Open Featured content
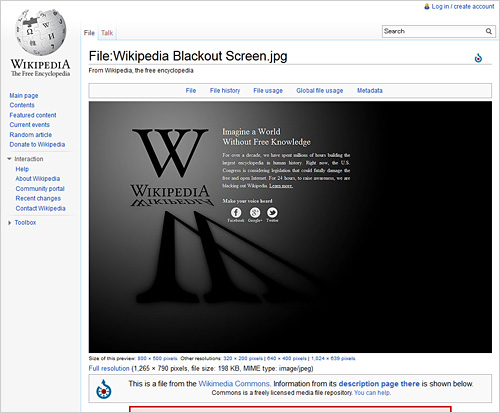This screenshot has height=413, width=500. (x=33, y=115)
